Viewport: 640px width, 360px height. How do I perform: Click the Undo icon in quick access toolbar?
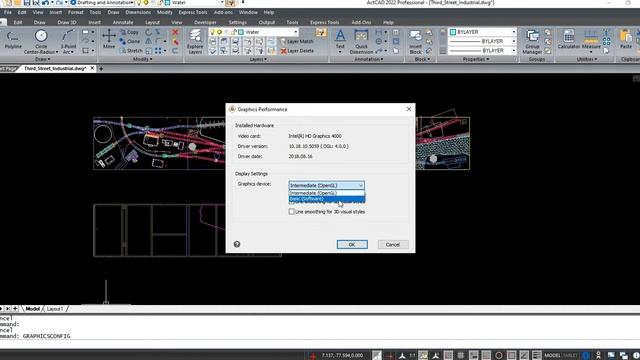coord(45,3)
